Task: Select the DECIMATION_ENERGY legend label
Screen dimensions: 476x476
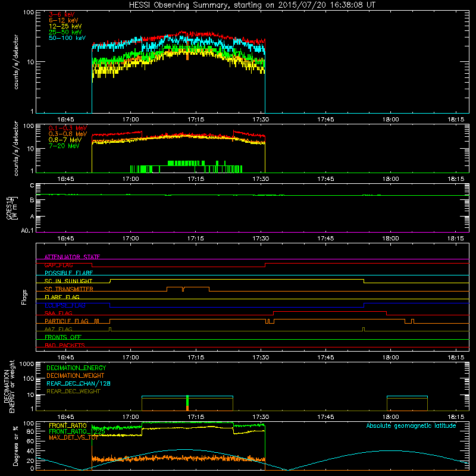Action: pos(76,368)
